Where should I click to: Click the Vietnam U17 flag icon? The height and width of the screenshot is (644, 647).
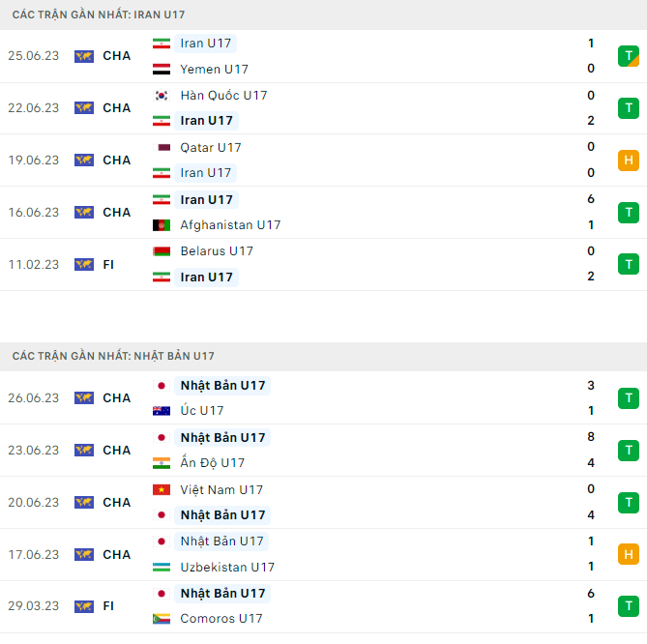162,489
